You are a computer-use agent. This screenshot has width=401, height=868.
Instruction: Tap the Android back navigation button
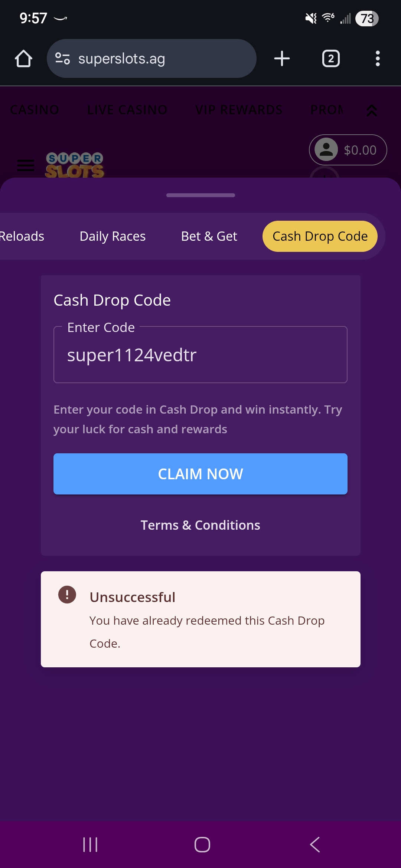coord(315,845)
